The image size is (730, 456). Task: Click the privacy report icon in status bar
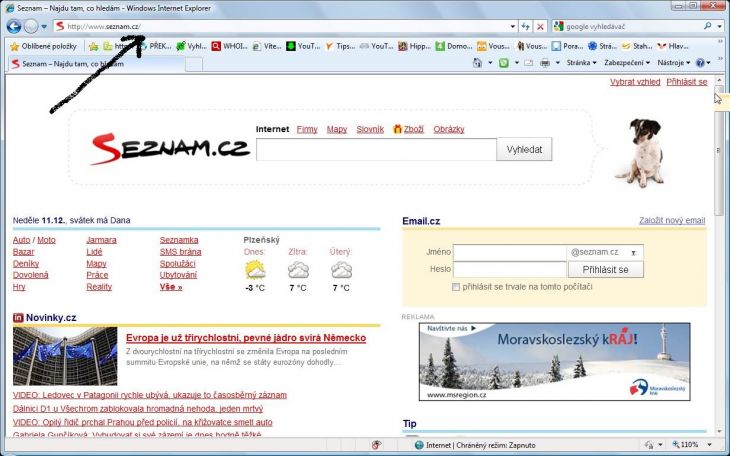377,445
